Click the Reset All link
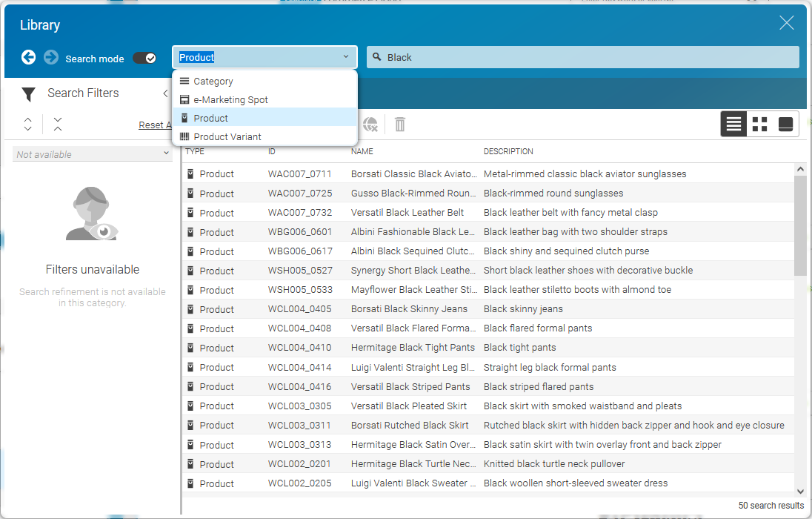The height and width of the screenshot is (519, 812). 154,125
